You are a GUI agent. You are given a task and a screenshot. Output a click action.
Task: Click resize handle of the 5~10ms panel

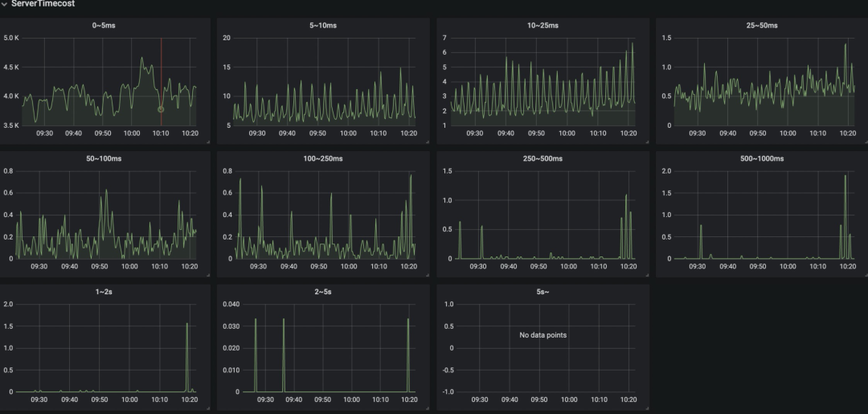pos(426,141)
